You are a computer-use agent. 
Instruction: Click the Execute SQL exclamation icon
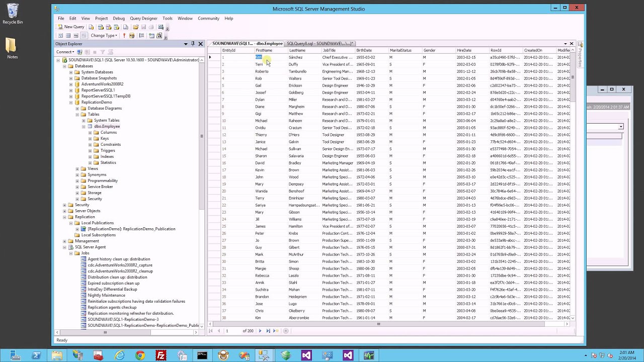pos(124,36)
